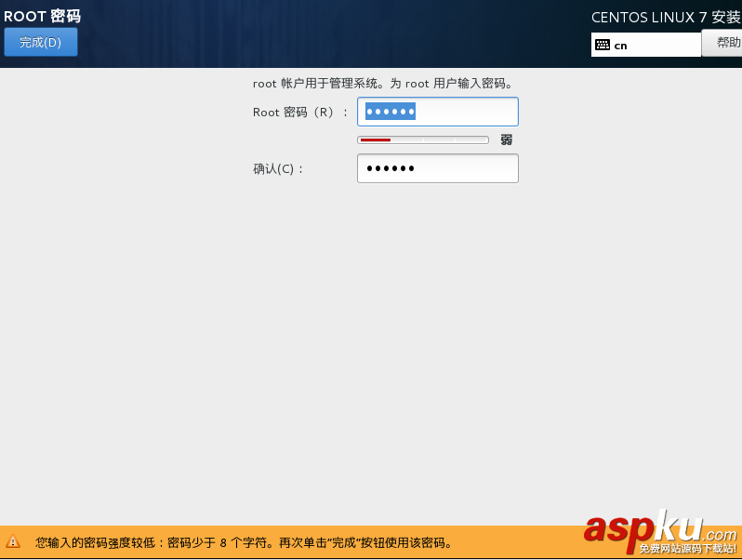742x560 pixels.
Task: Click the 弱 strength label
Action: pyautogui.click(x=507, y=140)
